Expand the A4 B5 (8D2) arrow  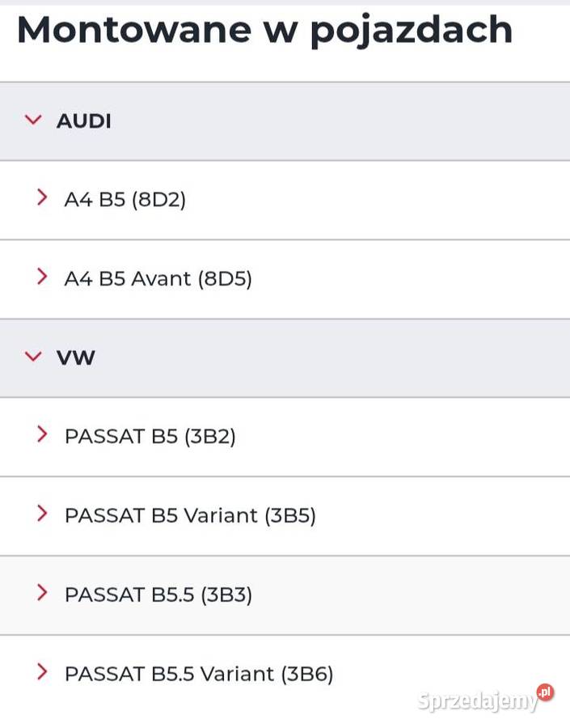pyautogui.click(x=42, y=197)
